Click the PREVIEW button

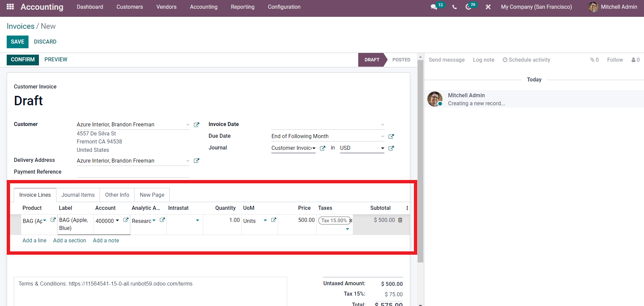(x=56, y=60)
